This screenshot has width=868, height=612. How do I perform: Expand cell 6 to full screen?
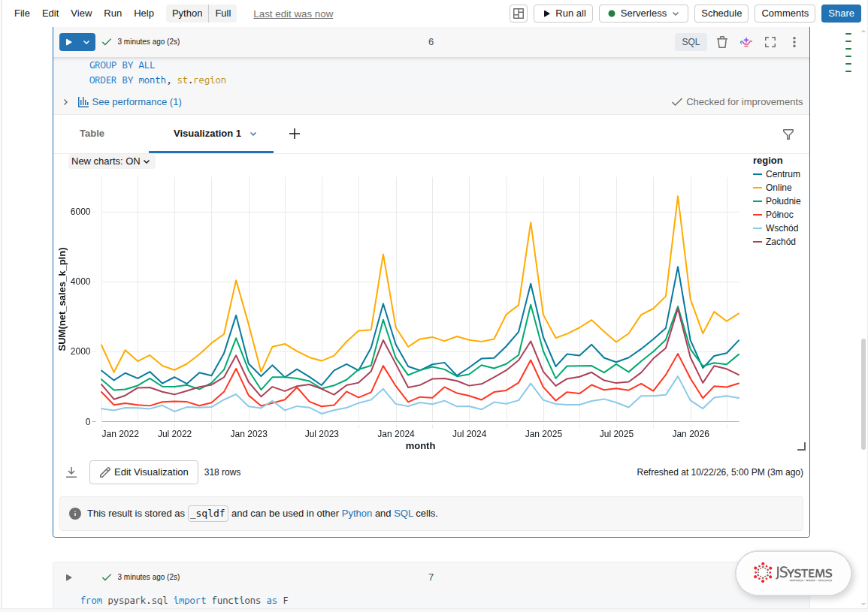point(770,42)
